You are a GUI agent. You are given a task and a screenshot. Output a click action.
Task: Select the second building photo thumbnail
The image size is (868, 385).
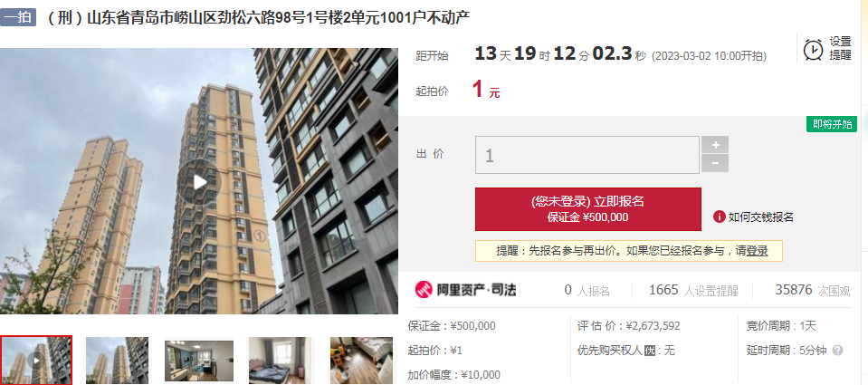point(117,360)
